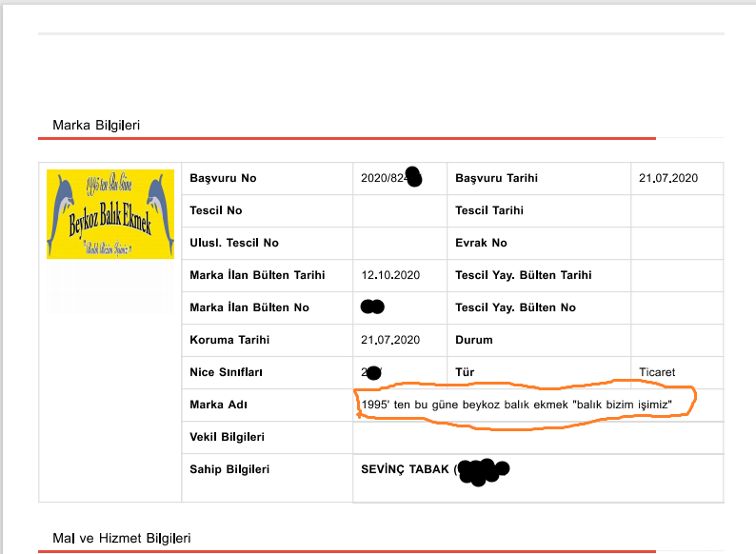
Task: Click the owner name SEVİNÇ TABAK
Action: point(405,468)
